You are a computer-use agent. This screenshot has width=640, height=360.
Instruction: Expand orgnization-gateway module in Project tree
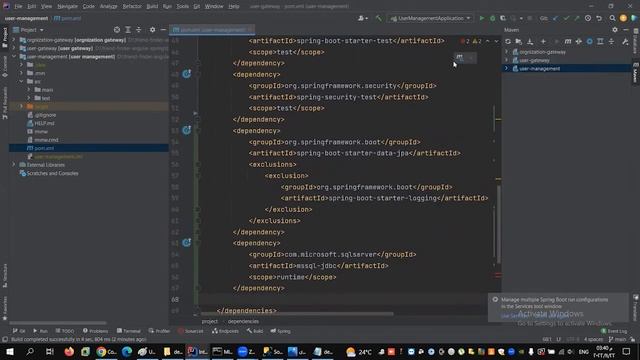14,40
